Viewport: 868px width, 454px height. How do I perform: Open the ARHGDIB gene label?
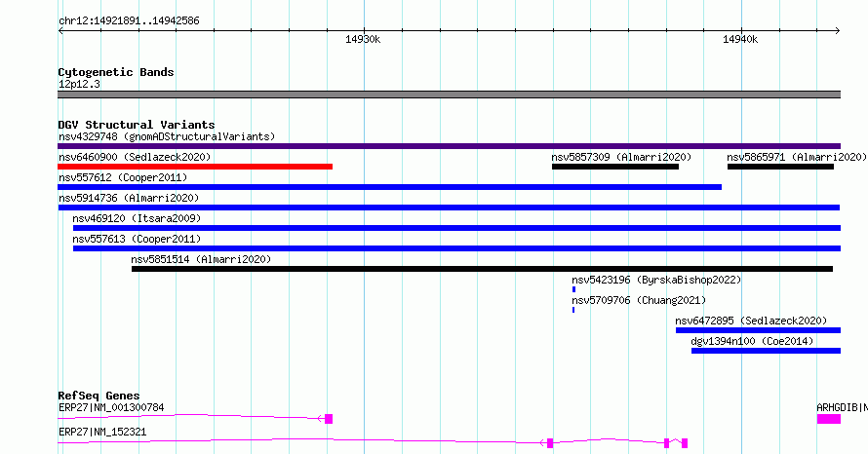click(842, 407)
